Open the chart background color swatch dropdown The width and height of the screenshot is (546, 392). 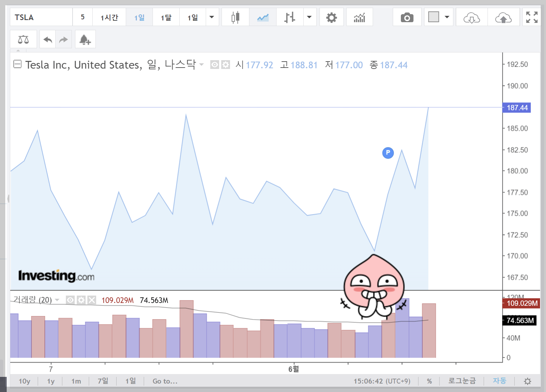click(447, 17)
